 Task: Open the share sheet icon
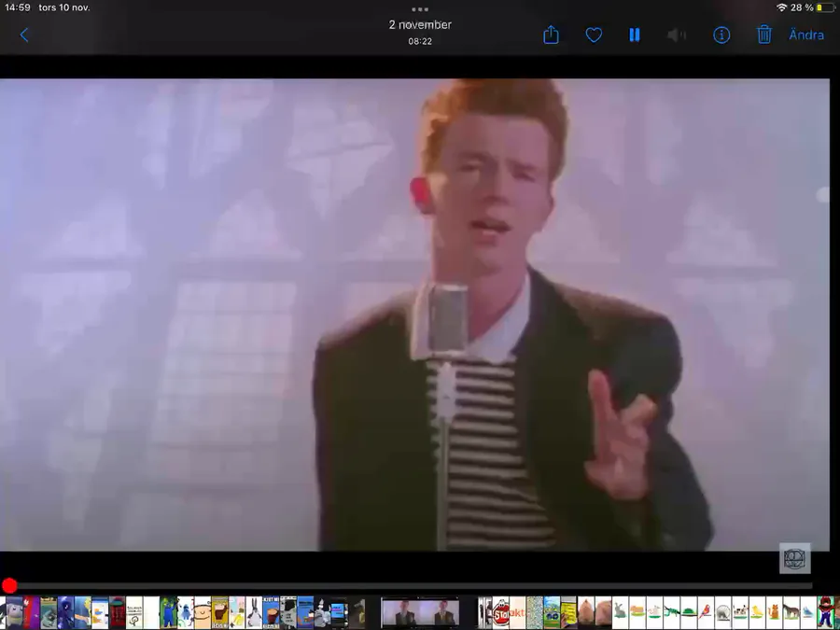(551, 35)
